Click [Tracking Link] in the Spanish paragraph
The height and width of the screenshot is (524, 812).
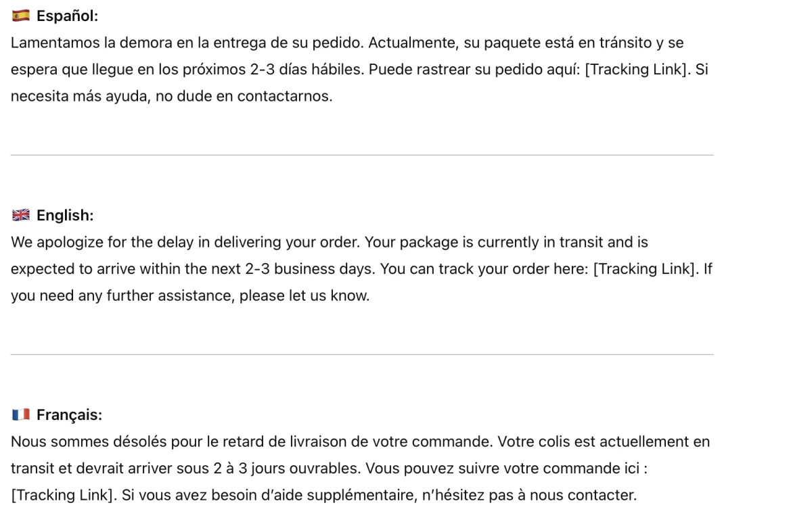(637, 70)
